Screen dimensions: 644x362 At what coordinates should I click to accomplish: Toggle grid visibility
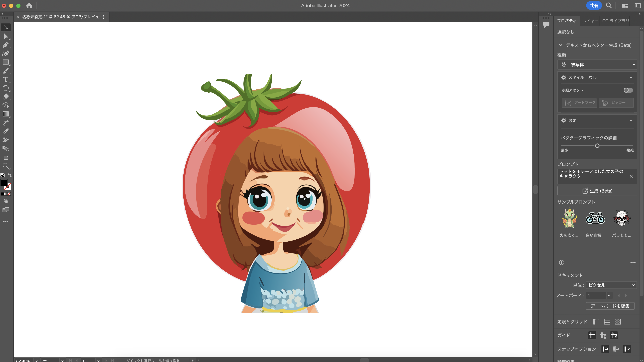point(607,321)
